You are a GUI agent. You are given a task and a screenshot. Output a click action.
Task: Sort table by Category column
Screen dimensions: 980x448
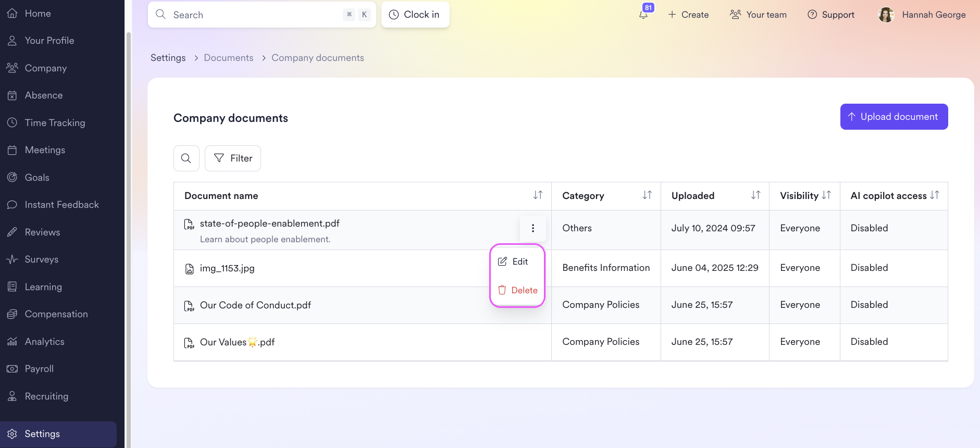[x=647, y=195]
